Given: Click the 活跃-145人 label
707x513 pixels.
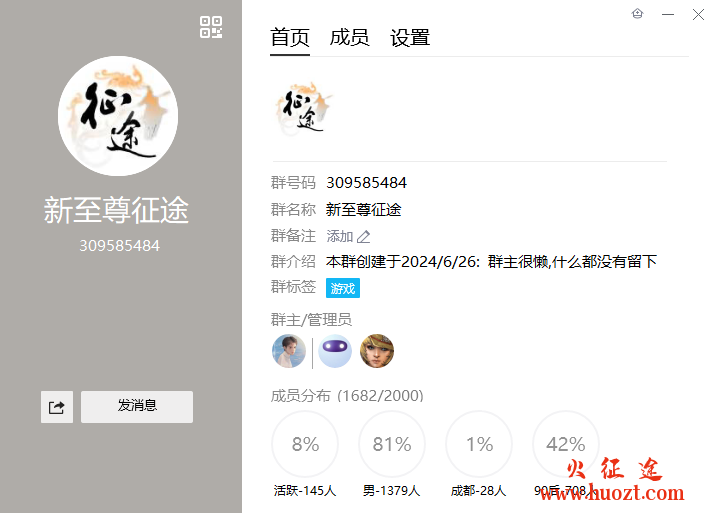Looking at the screenshot, I should [x=305, y=490].
